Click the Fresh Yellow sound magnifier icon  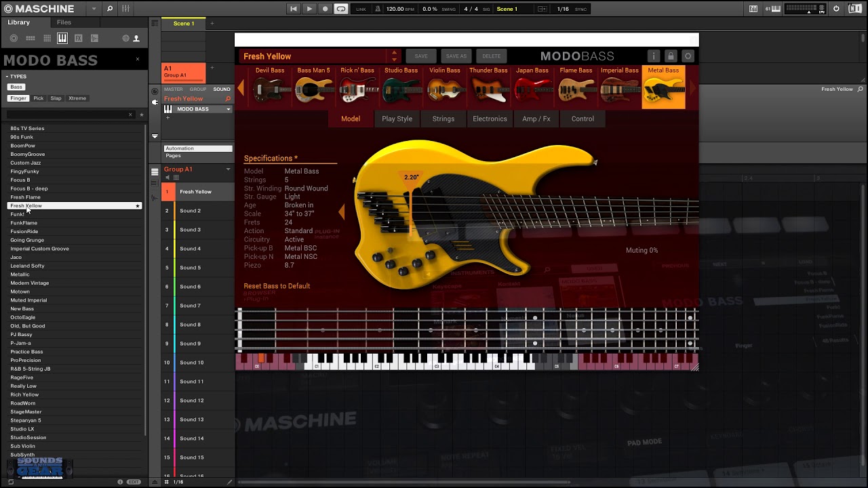[228, 99]
